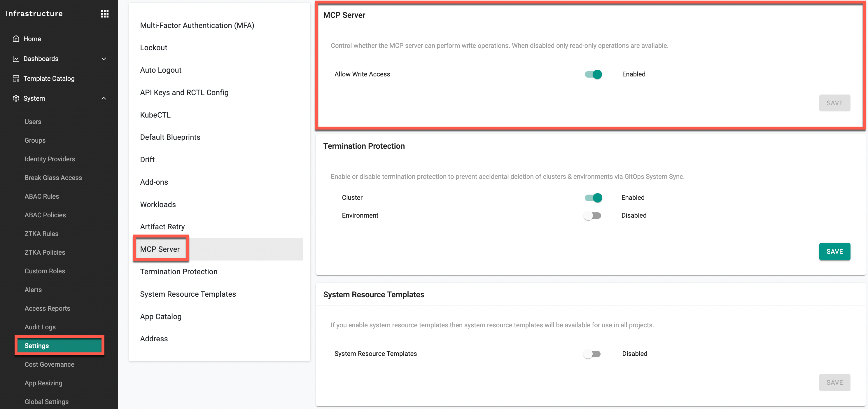The height and width of the screenshot is (409, 868).
Task: Click the Template Catalog icon
Action: tap(16, 78)
